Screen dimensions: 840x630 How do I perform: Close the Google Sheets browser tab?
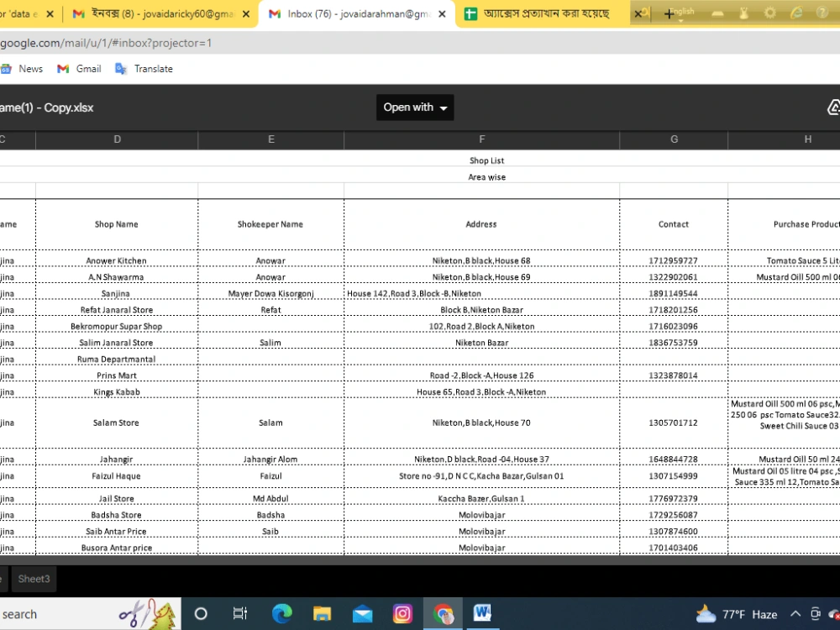[x=638, y=14]
